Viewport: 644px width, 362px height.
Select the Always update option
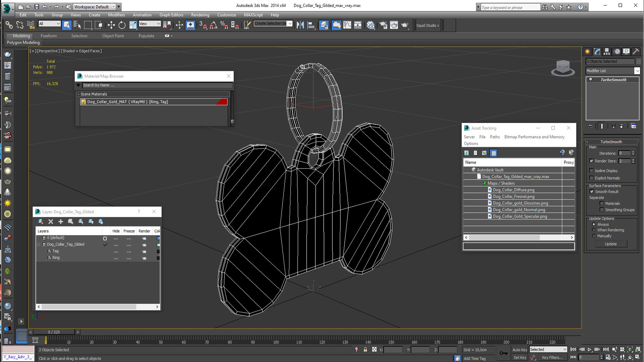(x=594, y=224)
